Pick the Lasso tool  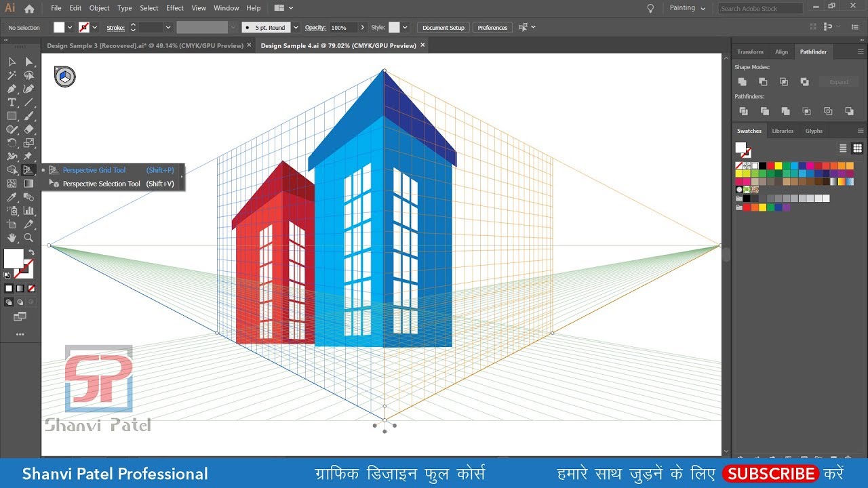[28, 75]
